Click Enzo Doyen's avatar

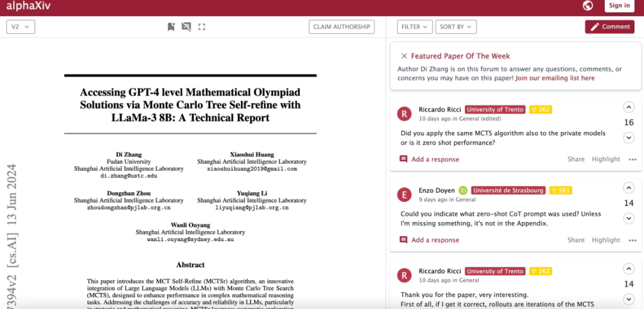click(404, 194)
